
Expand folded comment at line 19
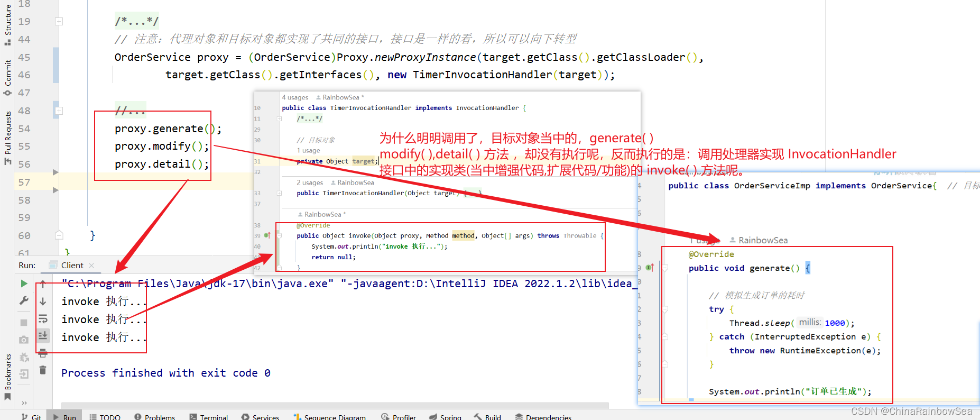(59, 22)
